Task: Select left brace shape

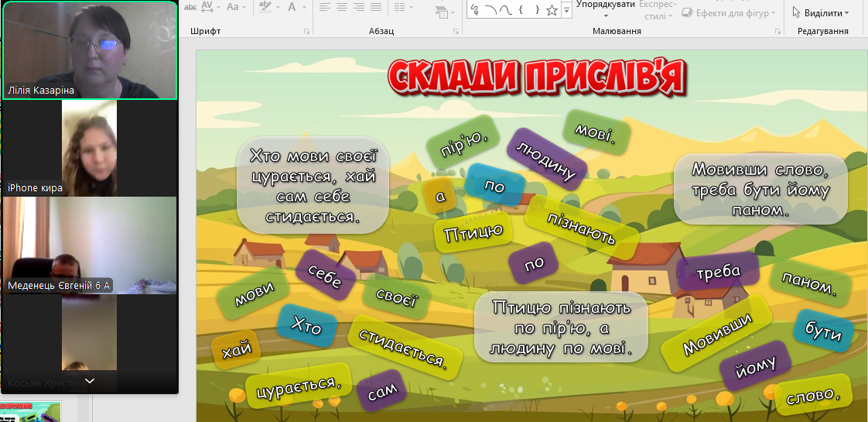Action: point(521,9)
